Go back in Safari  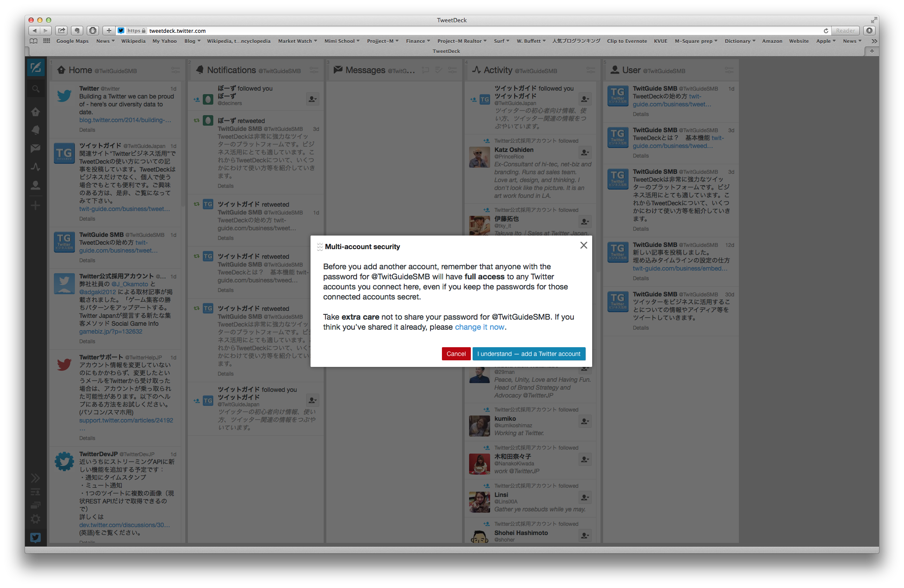(35, 31)
